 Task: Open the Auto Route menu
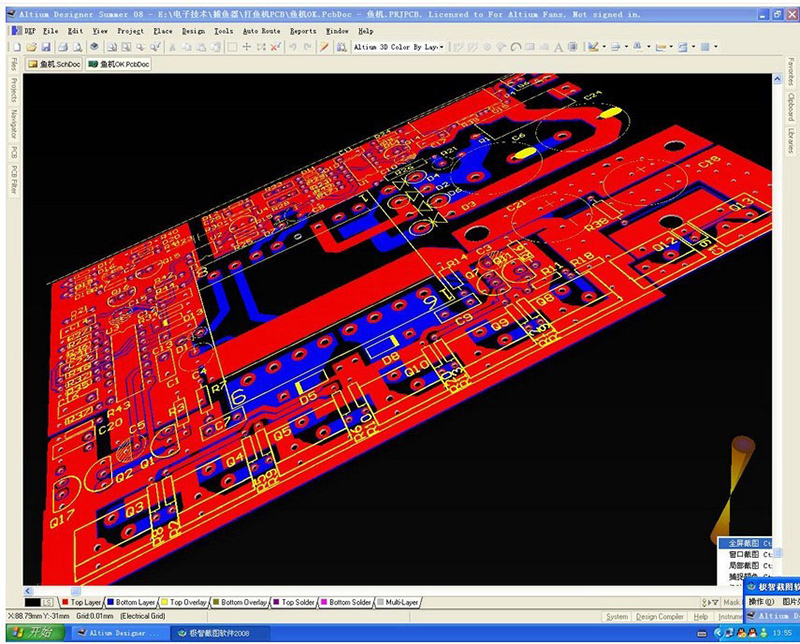[x=261, y=31]
